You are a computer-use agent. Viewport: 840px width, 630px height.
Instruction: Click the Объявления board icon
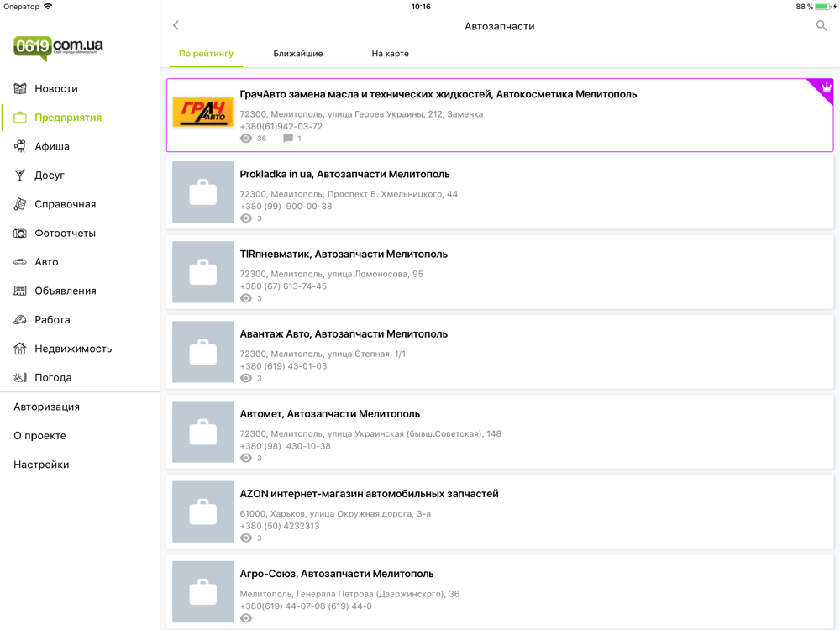(x=20, y=291)
